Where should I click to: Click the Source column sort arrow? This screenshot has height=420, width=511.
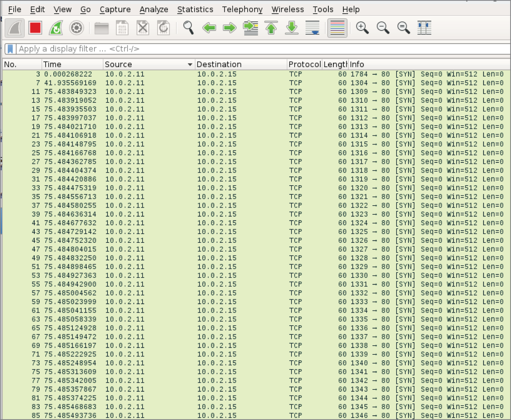point(190,65)
